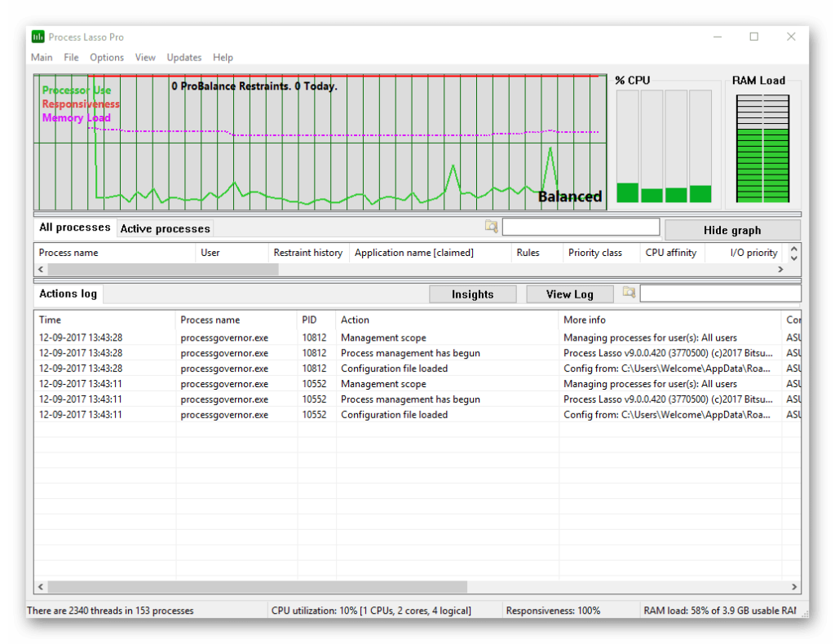Viewport: 835px width, 644px height.
Task: Click the "Responsiveness: 100%" status bar entry
Action: click(553, 611)
